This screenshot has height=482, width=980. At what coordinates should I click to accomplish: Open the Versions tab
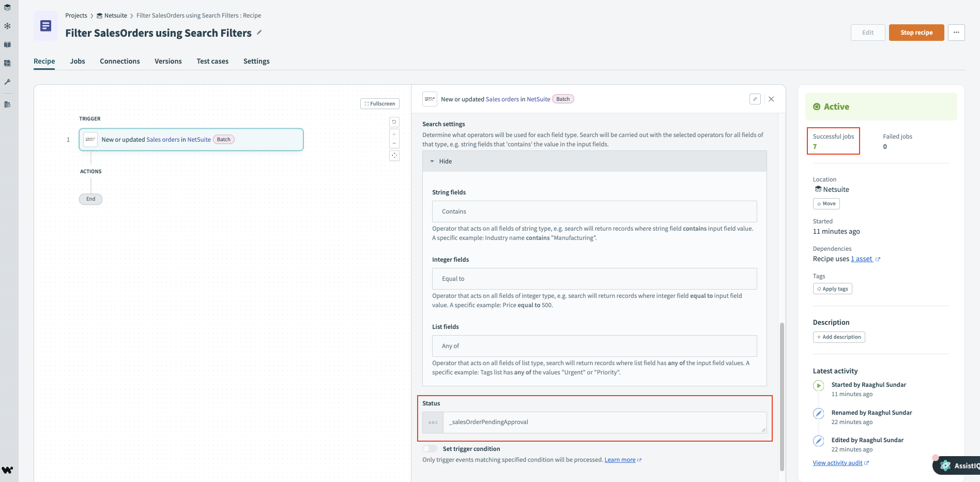click(167, 61)
